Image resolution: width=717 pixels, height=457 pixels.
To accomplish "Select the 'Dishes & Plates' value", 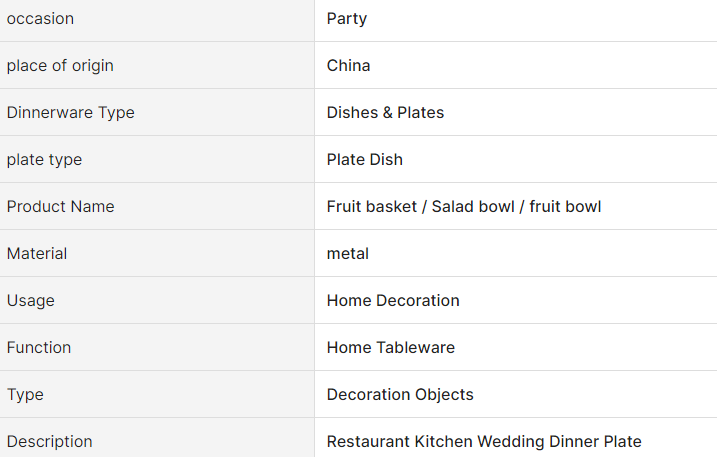I will [385, 113].
